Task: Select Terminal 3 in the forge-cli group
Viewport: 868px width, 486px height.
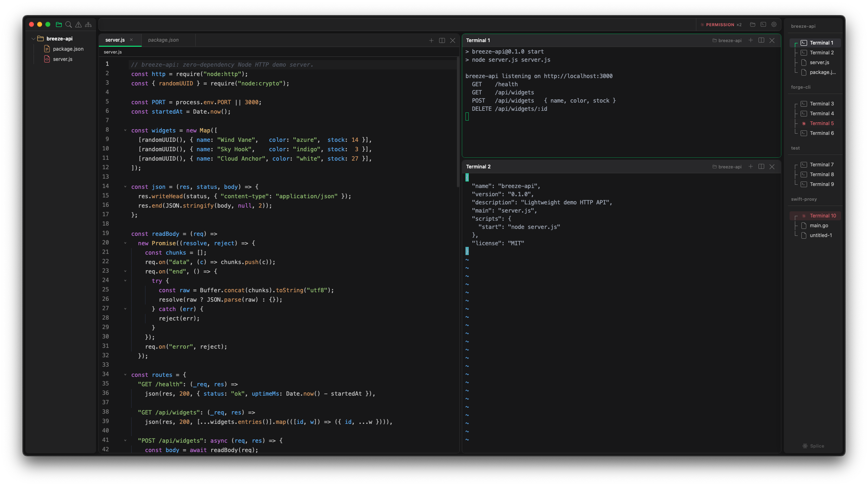Action: [x=815, y=104]
